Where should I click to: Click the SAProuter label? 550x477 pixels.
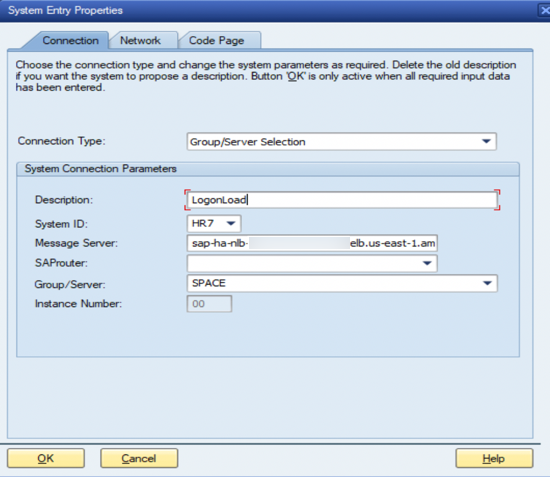pyautogui.click(x=61, y=263)
